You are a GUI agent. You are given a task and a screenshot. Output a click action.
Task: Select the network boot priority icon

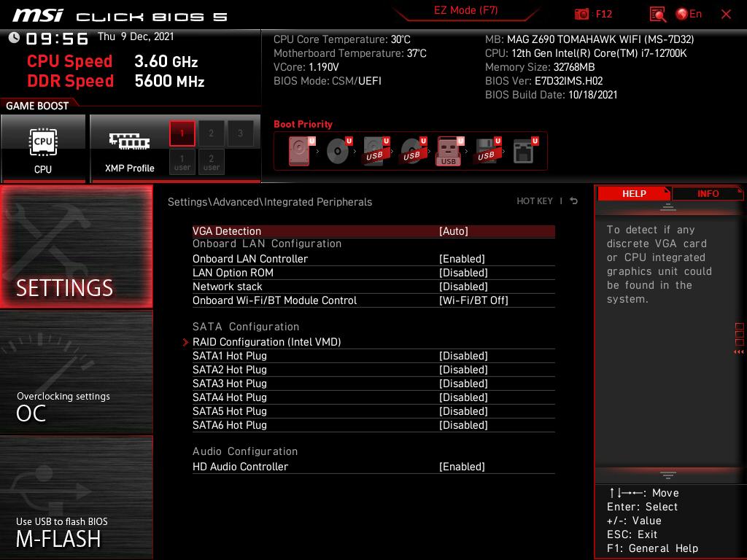pyautogui.click(x=525, y=151)
